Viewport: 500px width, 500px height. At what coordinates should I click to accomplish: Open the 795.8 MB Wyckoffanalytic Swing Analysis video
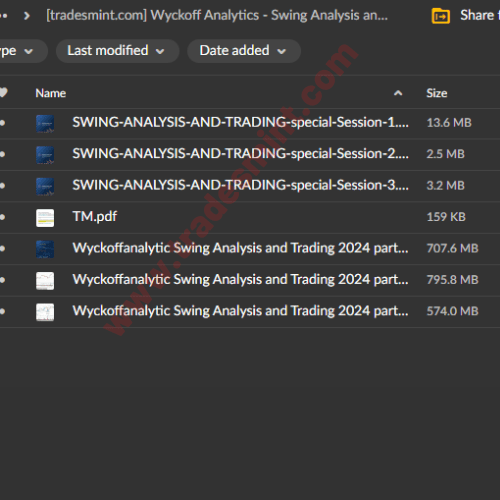click(240, 279)
